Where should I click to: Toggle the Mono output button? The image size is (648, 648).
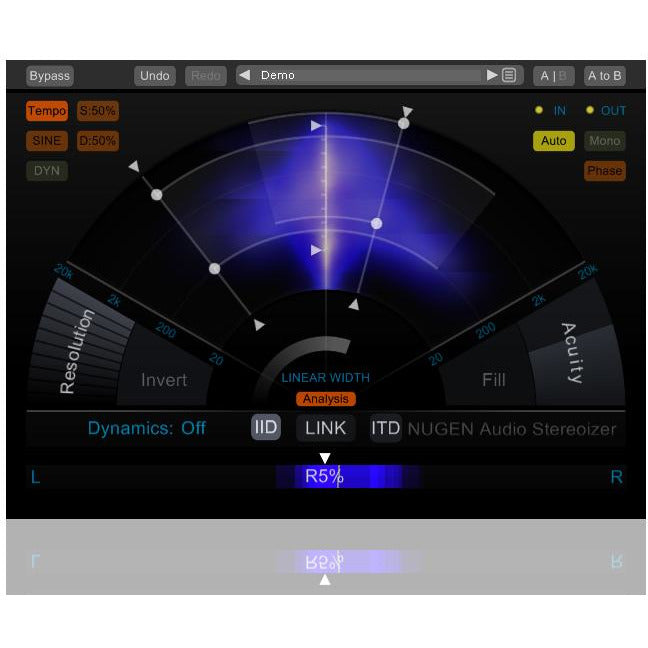point(604,141)
